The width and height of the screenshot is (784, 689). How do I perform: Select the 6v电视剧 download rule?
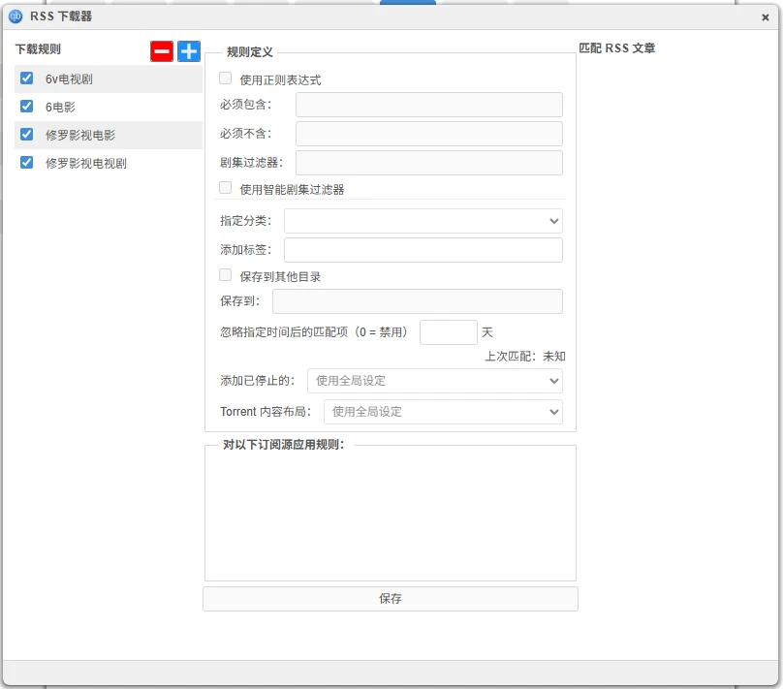click(x=69, y=79)
